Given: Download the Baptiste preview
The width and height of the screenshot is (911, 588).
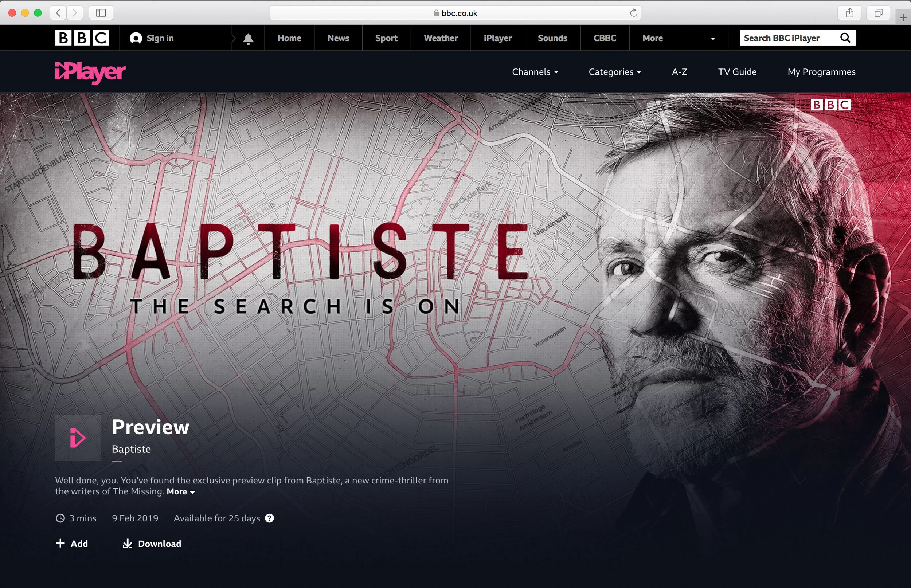Looking at the screenshot, I should click(152, 543).
